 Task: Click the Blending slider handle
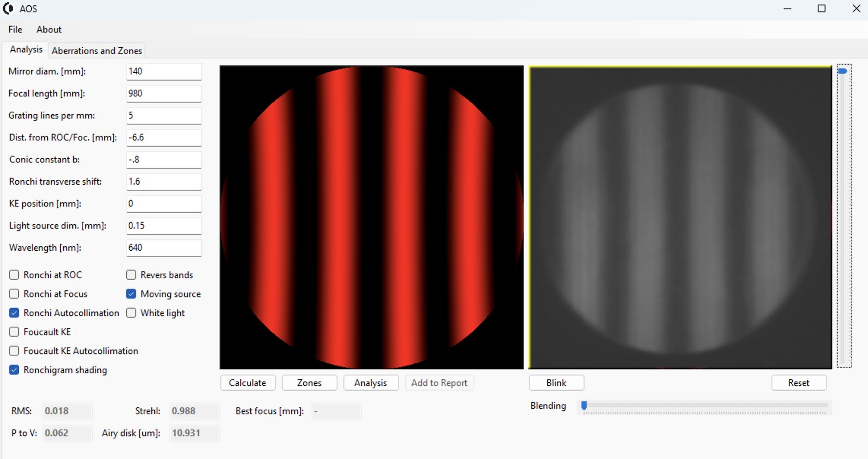[x=584, y=405]
